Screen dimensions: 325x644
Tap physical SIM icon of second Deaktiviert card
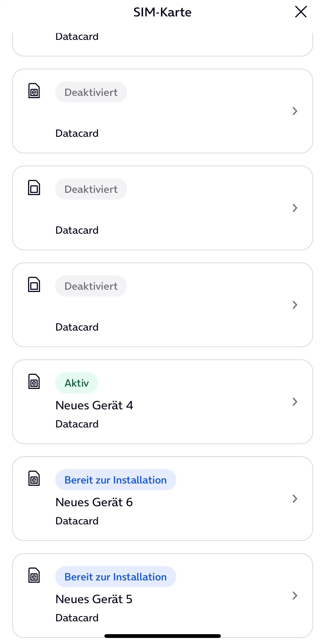pos(34,187)
